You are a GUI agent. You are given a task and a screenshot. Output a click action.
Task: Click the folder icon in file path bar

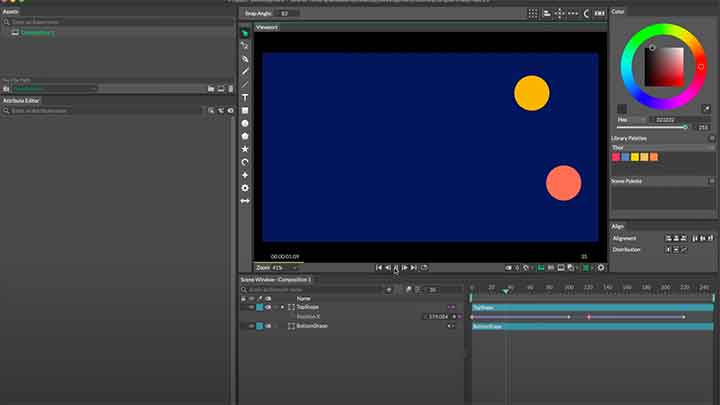pos(211,89)
